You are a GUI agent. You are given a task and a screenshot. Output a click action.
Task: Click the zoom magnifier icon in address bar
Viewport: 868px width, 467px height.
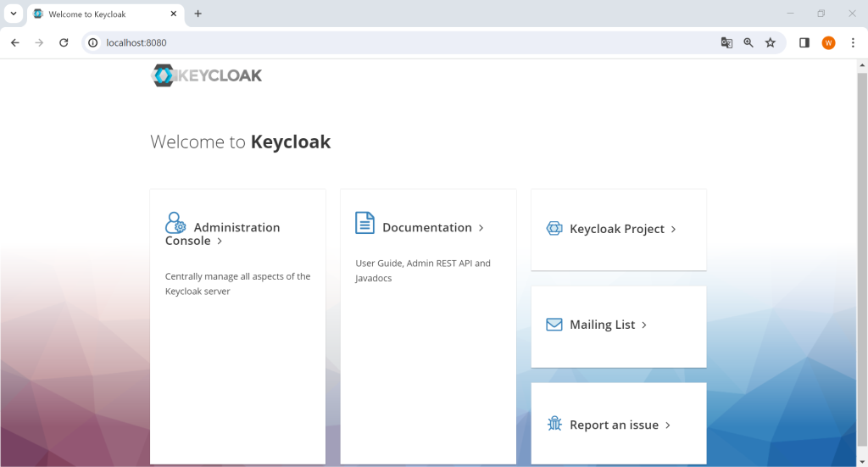point(748,42)
